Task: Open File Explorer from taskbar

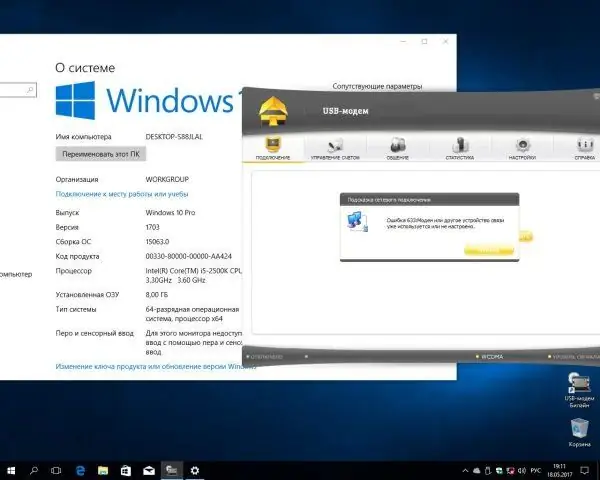Action: [103, 470]
